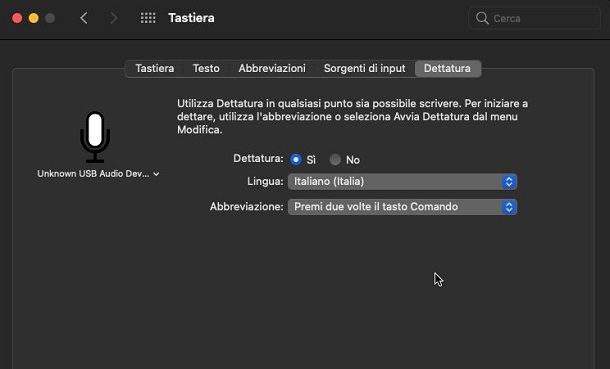Close the Tastiera window
Screen dimensions: 610x369
[x=17, y=18]
